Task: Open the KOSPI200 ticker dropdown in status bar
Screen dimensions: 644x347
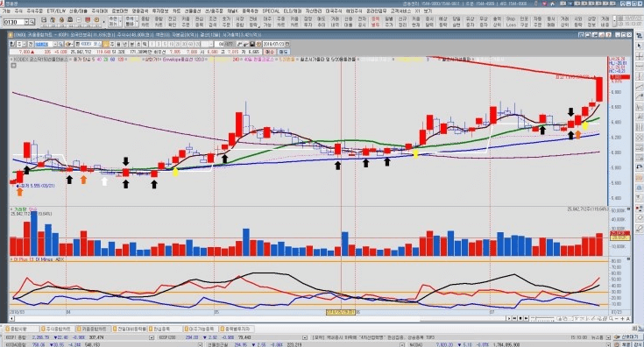Action: (x=305, y=337)
